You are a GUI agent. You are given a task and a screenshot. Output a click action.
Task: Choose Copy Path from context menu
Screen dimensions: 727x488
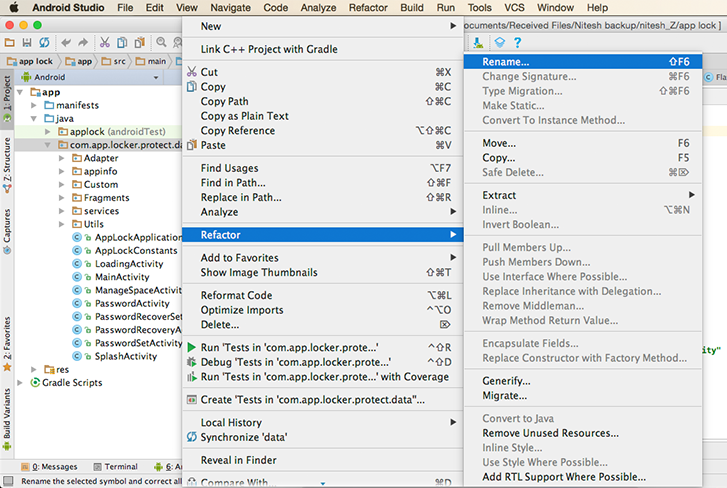pos(323,101)
